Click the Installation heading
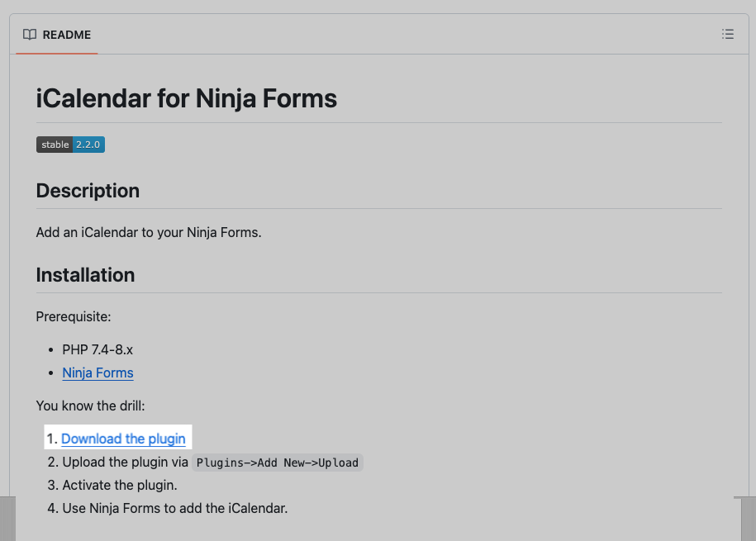The width and height of the screenshot is (756, 541). pos(85,275)
